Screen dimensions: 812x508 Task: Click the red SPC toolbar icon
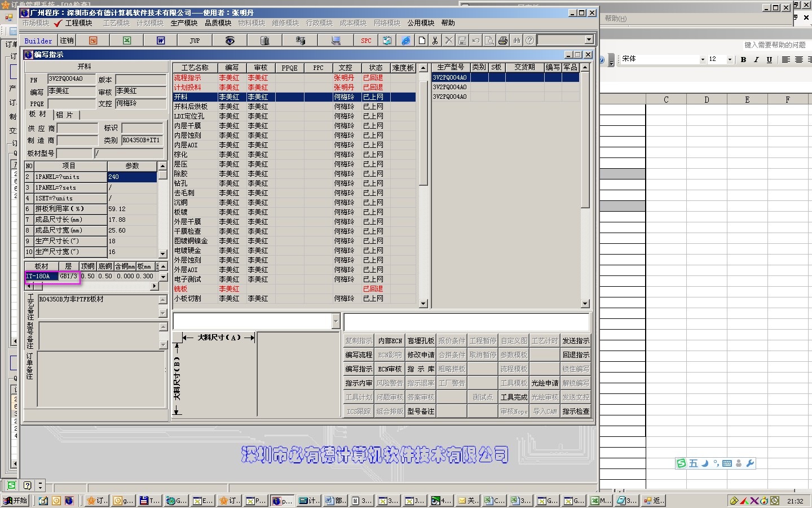point(366,41)
